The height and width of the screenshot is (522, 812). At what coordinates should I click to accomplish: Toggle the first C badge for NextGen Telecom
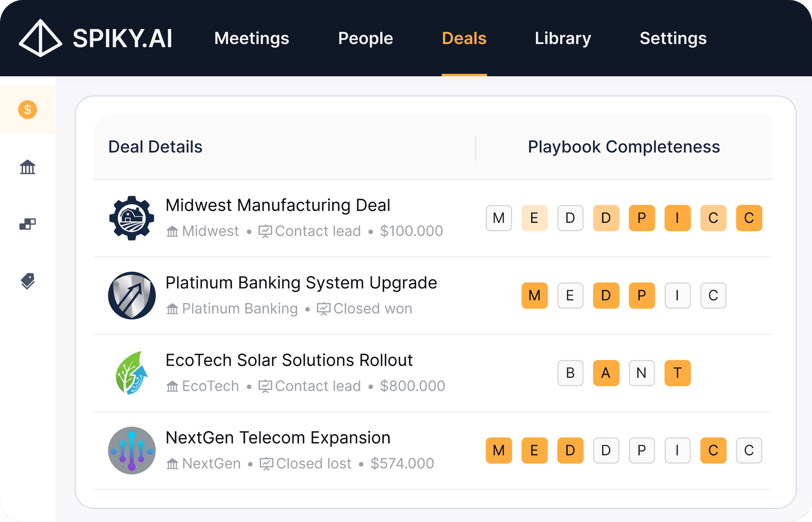pyautogui.click(x=713, y=451)
